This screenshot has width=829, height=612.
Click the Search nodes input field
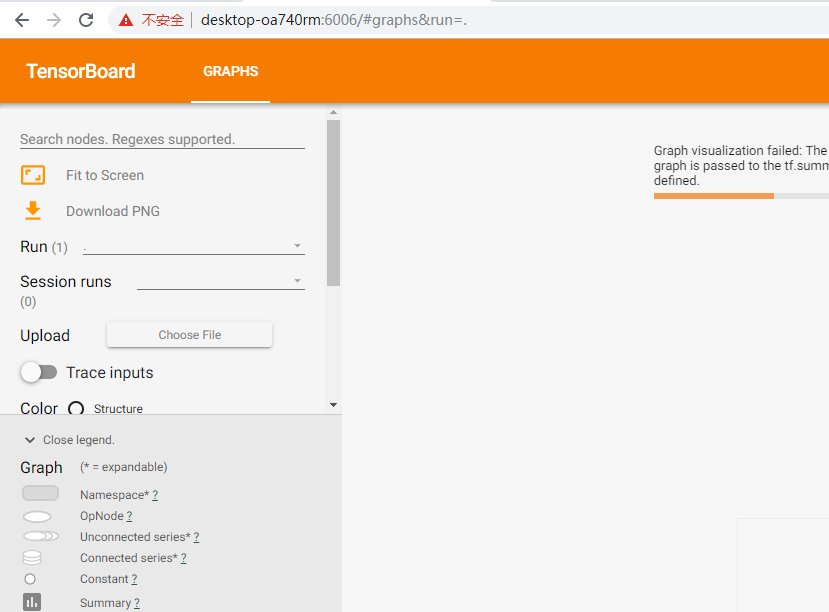pyautogui.click(x=162, y=139)
